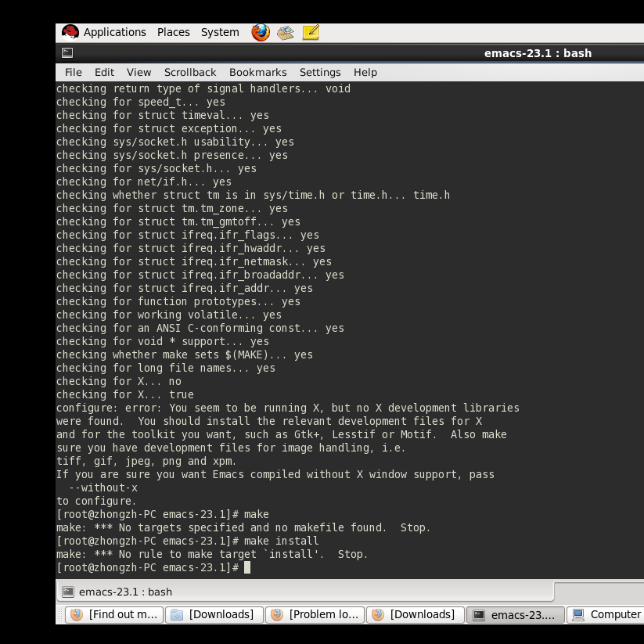This screenshot has height=644, width=644.
Task: Open the Edit menu in Konsole
Action: [x=104, y=72]
